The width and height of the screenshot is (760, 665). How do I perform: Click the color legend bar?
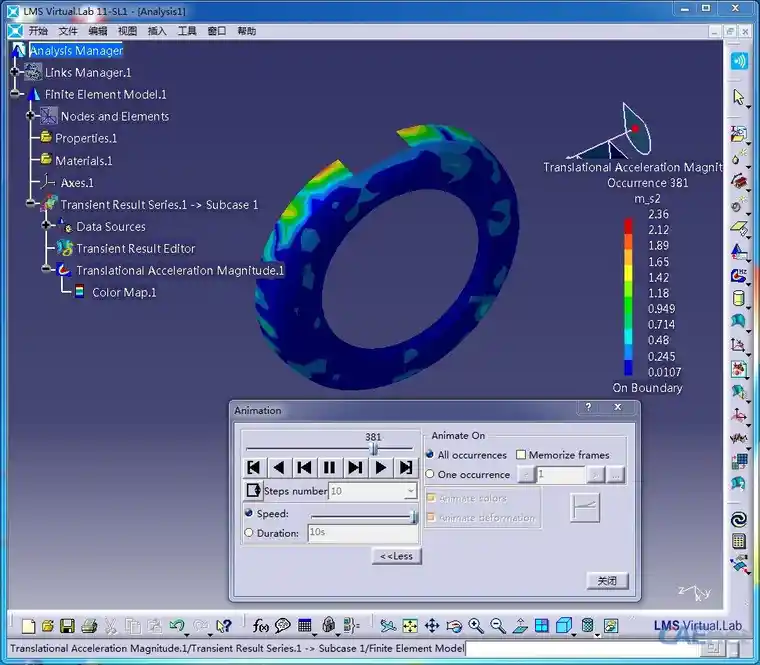[x=628, y=297]
